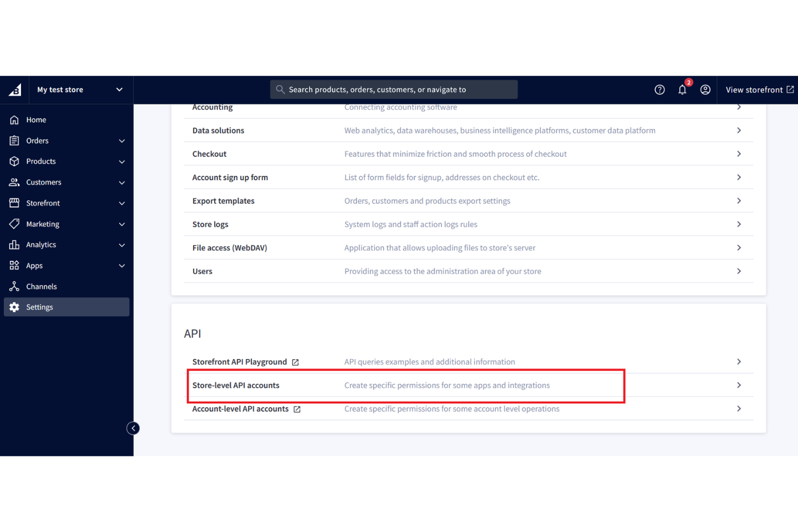The image size is (798, 532).
Task: Click the chevron on the Export templates row
Action: [x=739, y=201]
